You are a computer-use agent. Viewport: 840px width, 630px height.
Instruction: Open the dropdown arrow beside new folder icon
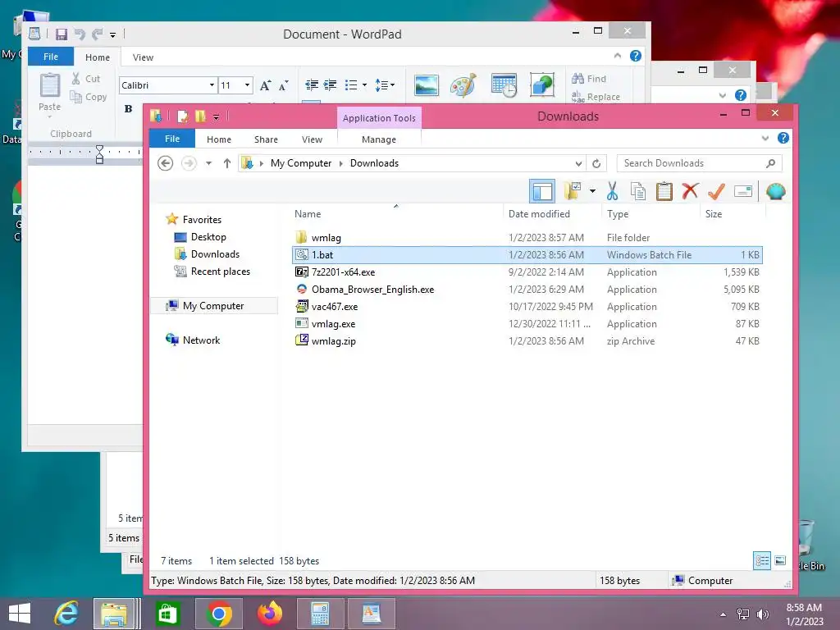point(592,191)
